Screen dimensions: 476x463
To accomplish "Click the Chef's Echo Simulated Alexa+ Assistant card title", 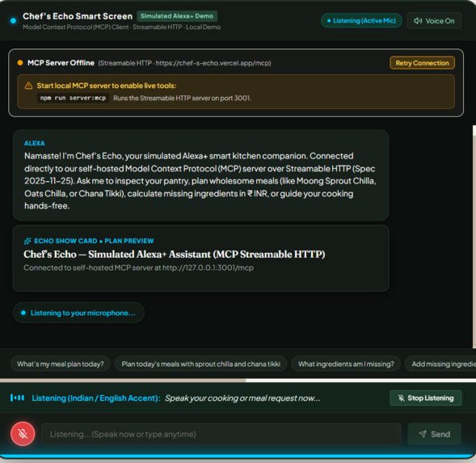I will (175, 254).
